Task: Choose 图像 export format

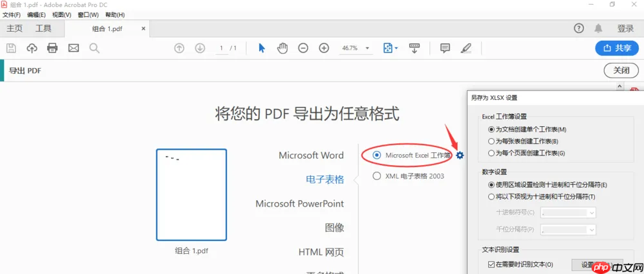Action: pos(334,227)
